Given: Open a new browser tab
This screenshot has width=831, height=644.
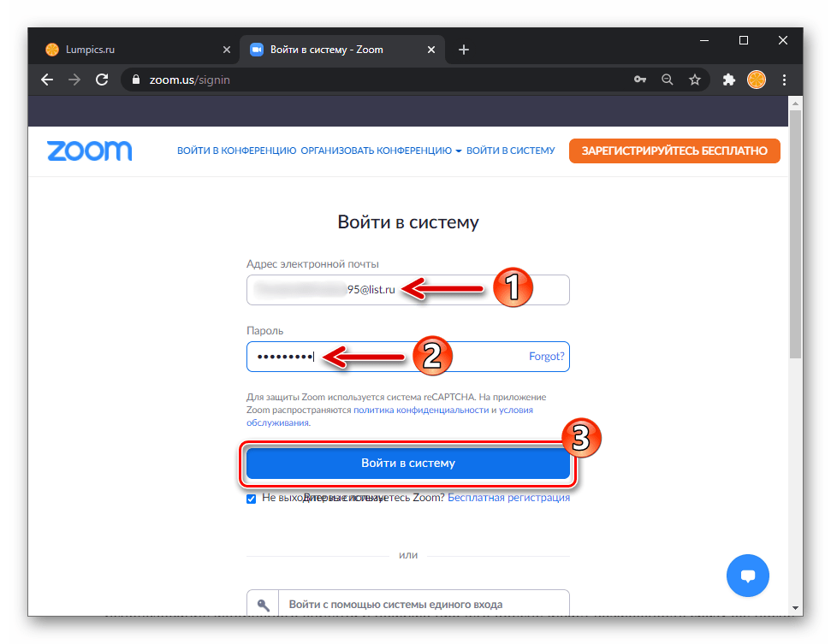Looking at the screenshot, I should click(x=464, y=50).
